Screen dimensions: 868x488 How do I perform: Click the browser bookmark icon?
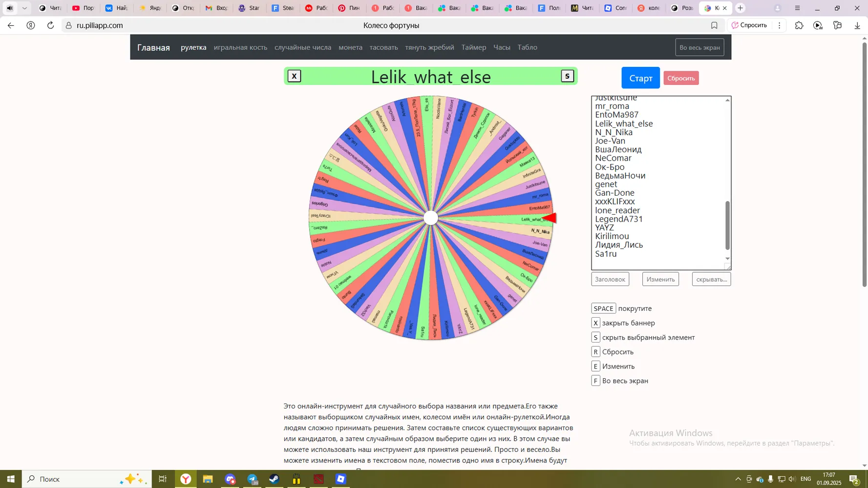point(714,25)
